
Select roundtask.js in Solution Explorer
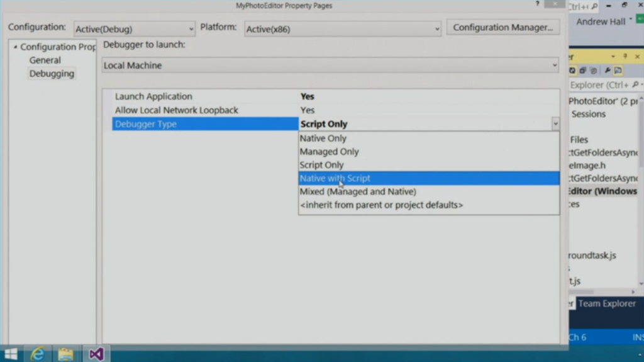point(592,256)
